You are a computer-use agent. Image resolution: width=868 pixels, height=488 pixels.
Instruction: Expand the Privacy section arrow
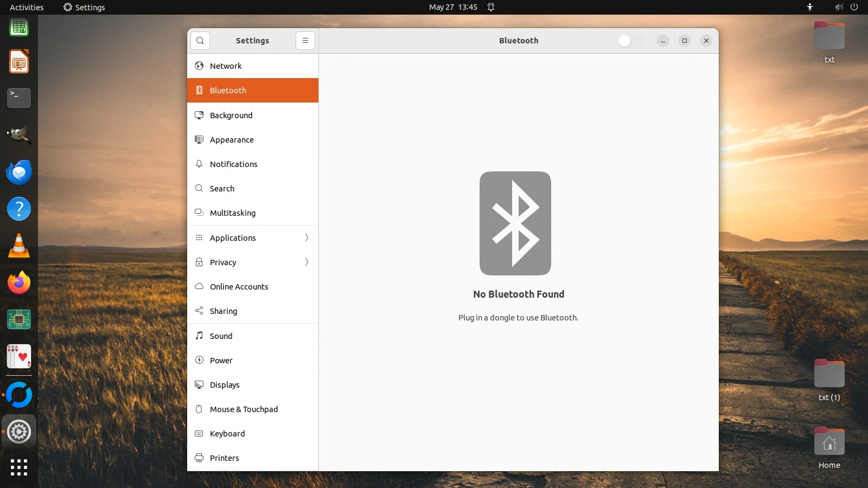307,262
